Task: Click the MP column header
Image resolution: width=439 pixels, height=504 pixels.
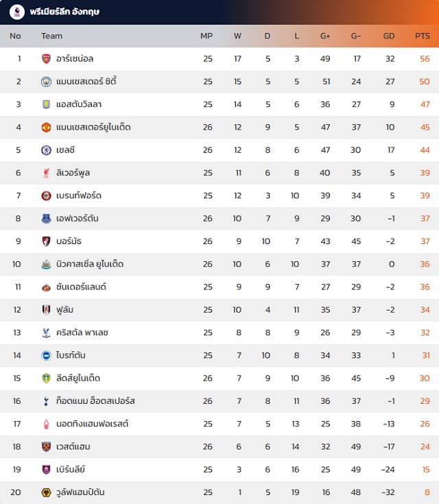Action: coord(206,36)
